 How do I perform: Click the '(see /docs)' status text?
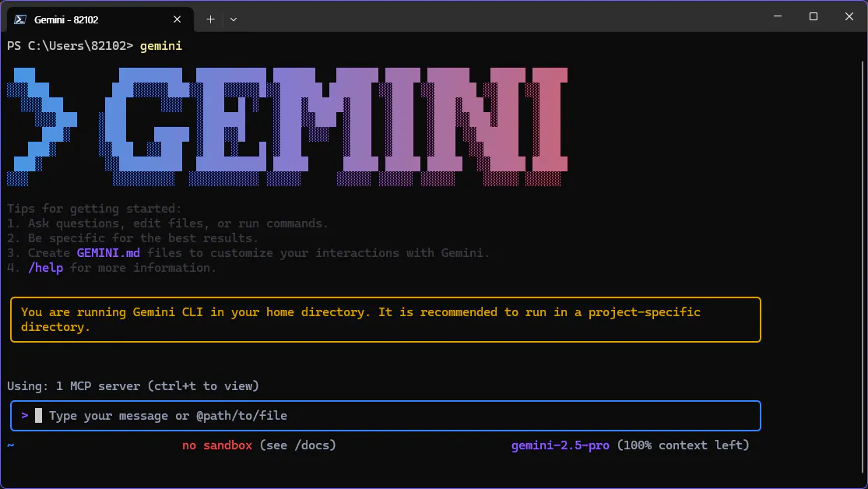click(x=298, y=445)
